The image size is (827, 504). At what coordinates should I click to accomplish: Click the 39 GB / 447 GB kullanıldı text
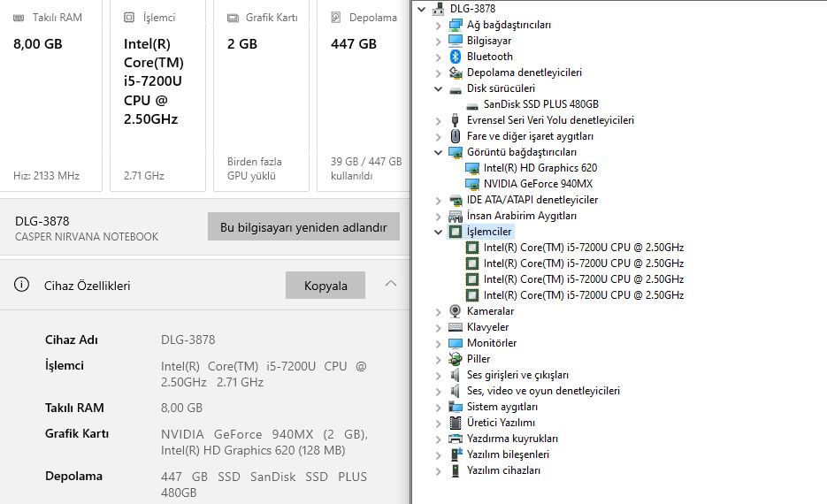[x=366, y=169]
